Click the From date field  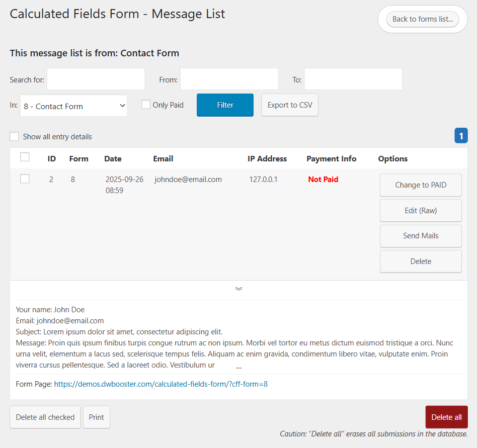(x=229, y=79)
